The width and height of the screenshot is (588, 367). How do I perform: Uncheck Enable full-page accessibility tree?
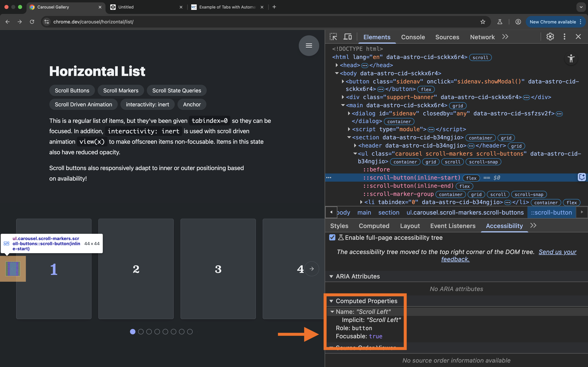coord(332,237)
